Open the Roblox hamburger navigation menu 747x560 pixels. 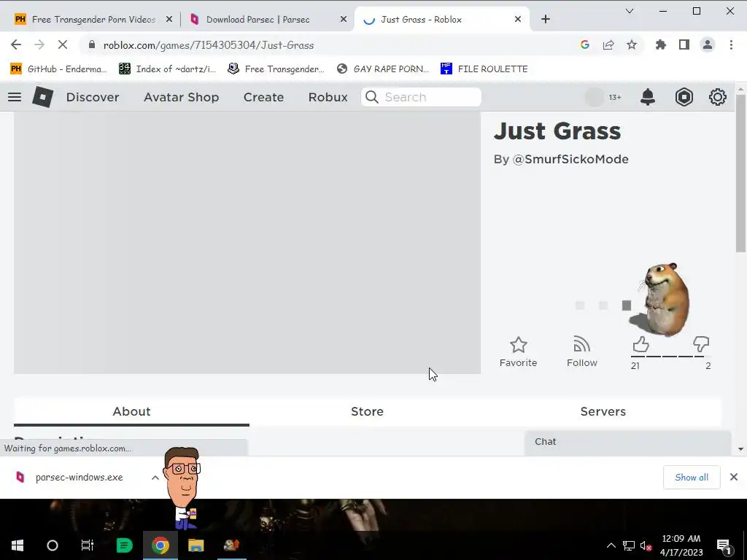click(15, 97)
